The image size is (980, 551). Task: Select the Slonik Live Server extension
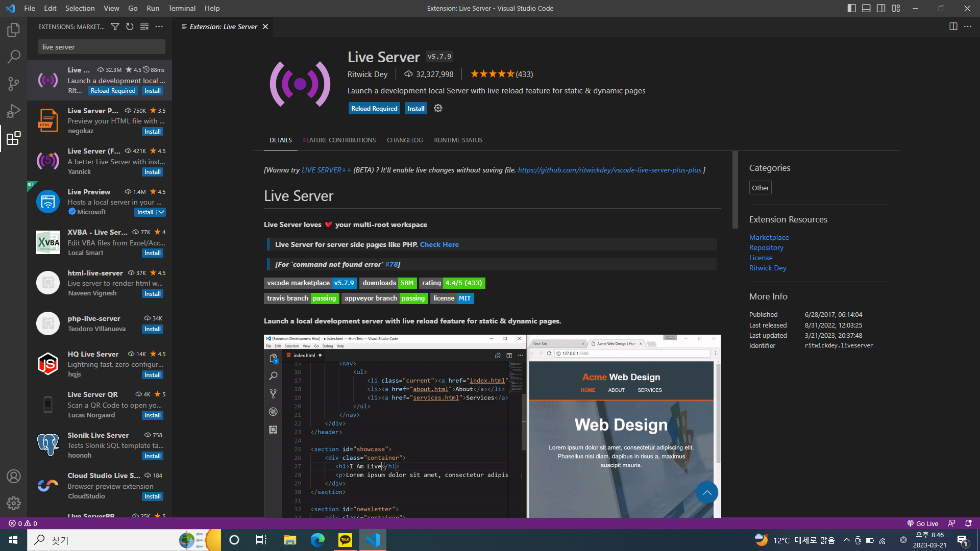point(100,445)
